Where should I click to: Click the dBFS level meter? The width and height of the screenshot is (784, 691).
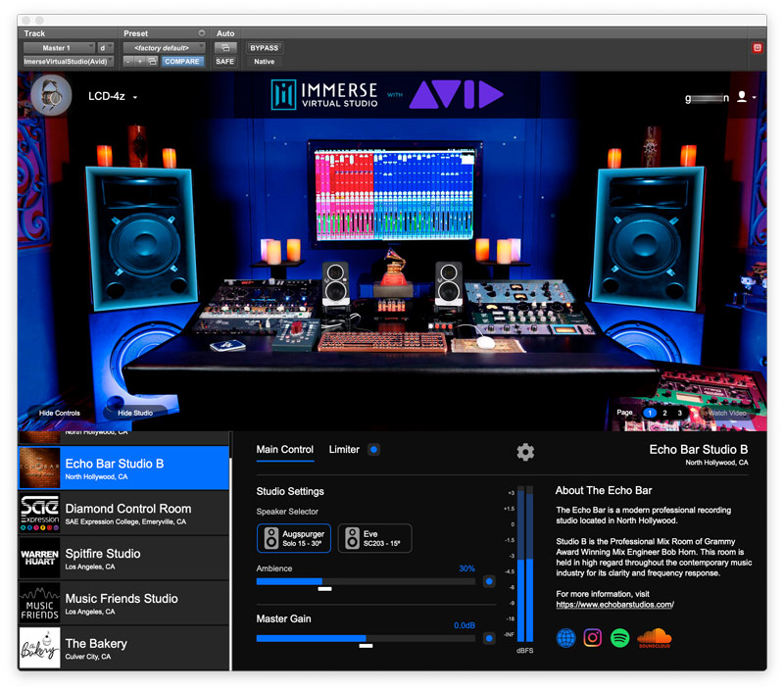coord(524,564)
